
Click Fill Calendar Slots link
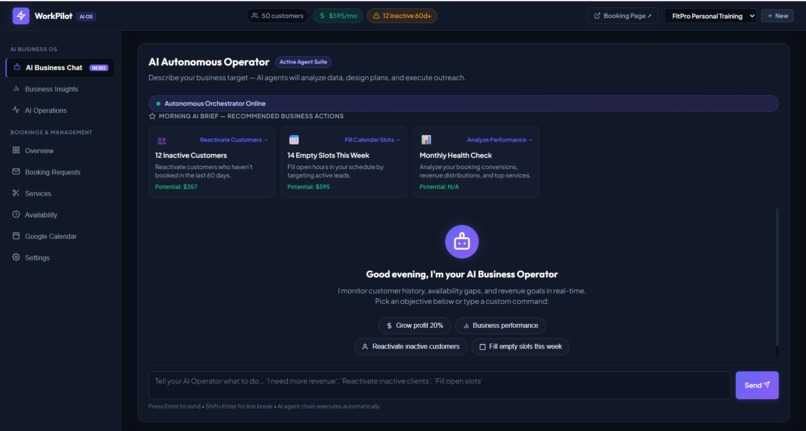pyautogui.click(x=372, y=140)
